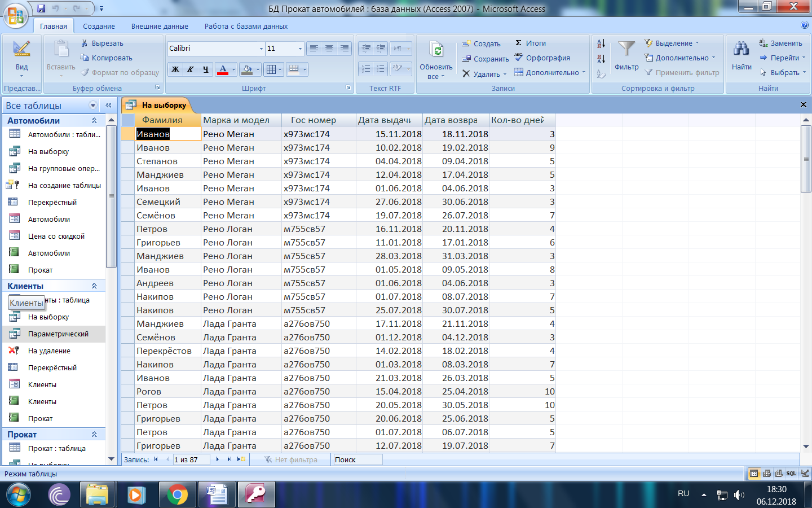Open fill color dropdown arrow
The image size is (812, 508).
tap(258, 70)
